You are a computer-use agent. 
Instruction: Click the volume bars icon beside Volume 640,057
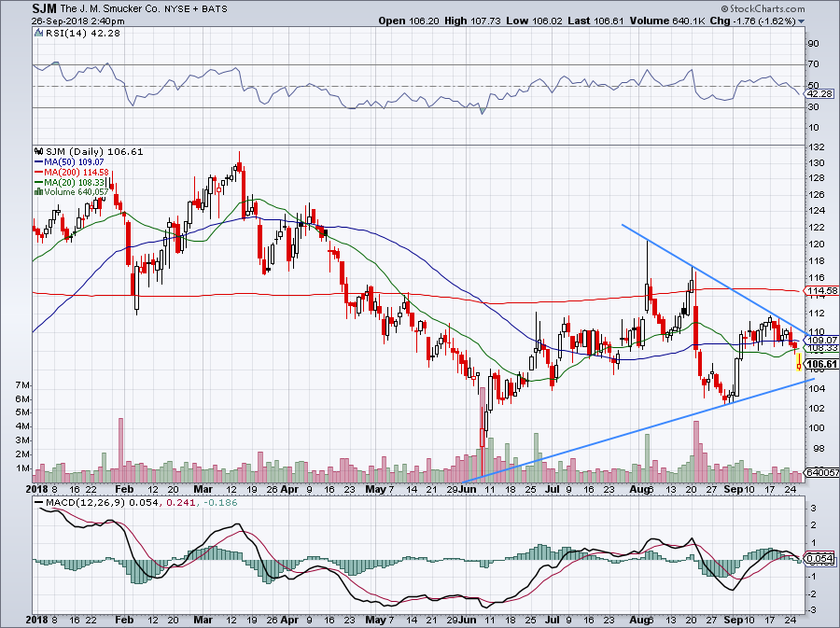tap(38, 191)
